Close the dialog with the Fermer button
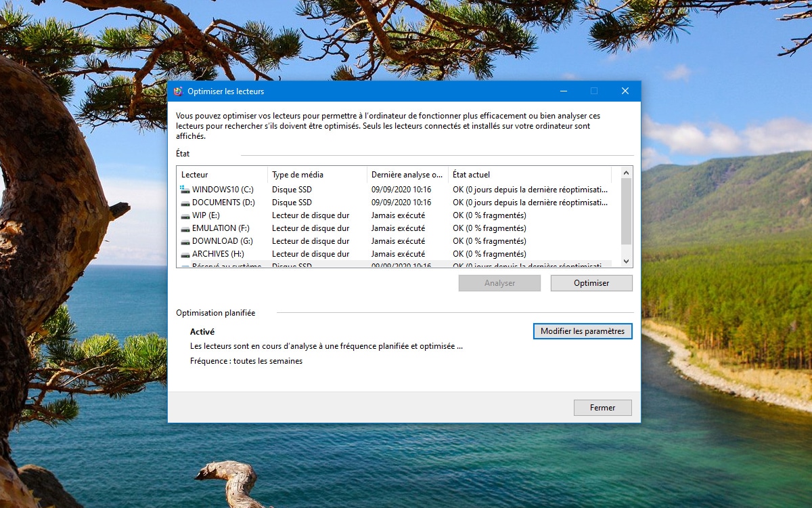This screenshot has height=508, width=812. pyautogui.click(x=602, y=407)
